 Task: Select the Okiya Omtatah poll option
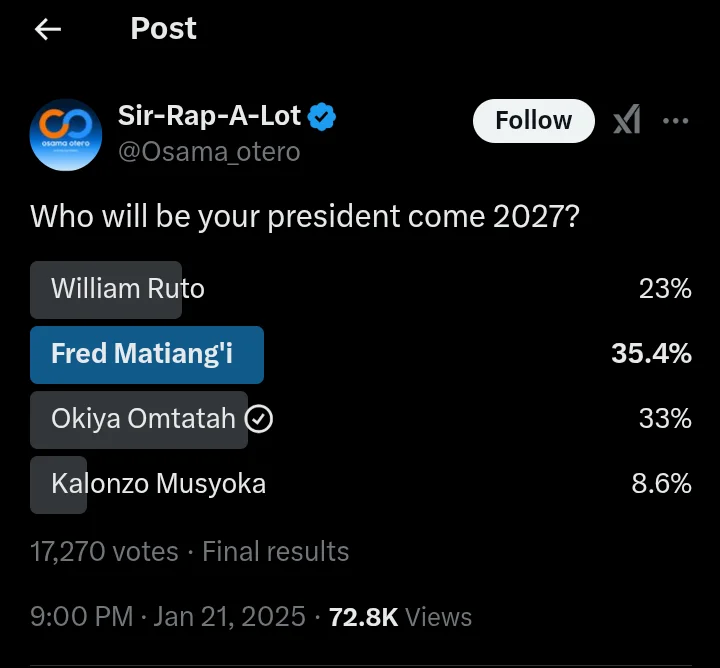(x=360, y=420)
